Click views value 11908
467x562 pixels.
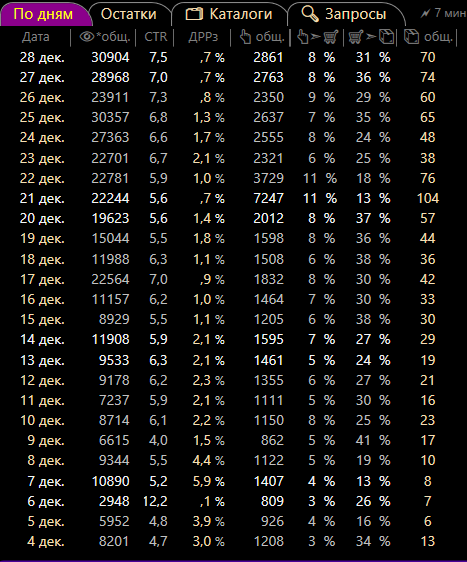(x=110, y=340)
